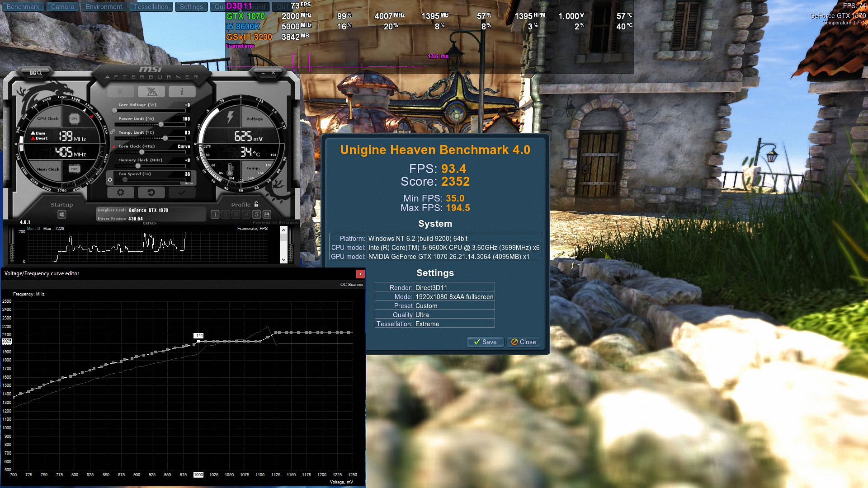This screenshot has height=488, width=868.
Task: Apply settings with the checkmark button
Action: tap(182, 192)
